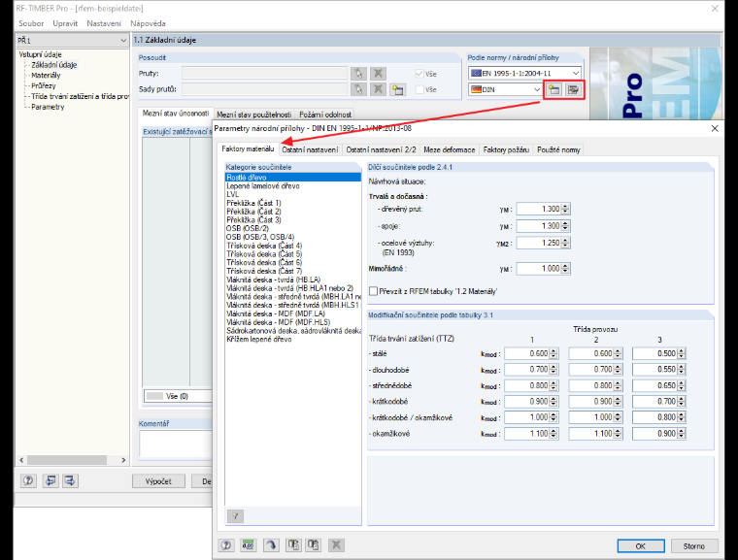Select Materiály in navigator tree

46,76
